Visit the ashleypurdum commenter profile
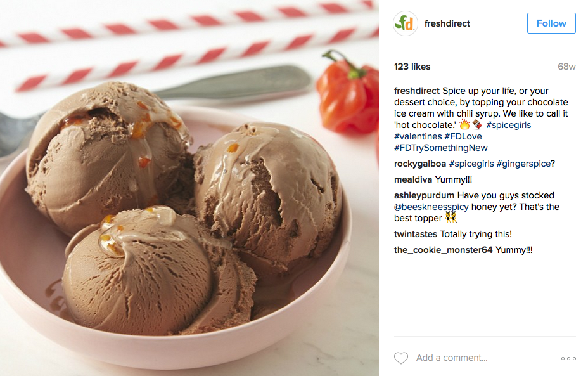 pyautogui.click(x=424, y=195)
